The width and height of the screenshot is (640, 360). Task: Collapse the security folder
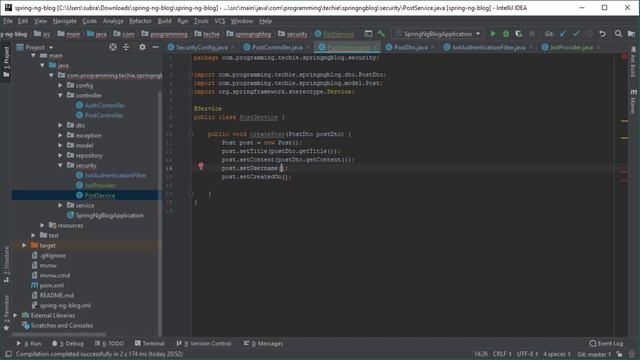tap(60, 165)
